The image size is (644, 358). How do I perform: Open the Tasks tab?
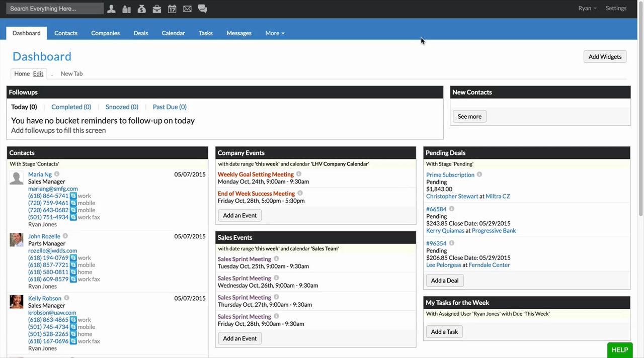click(x=206, y=33)
